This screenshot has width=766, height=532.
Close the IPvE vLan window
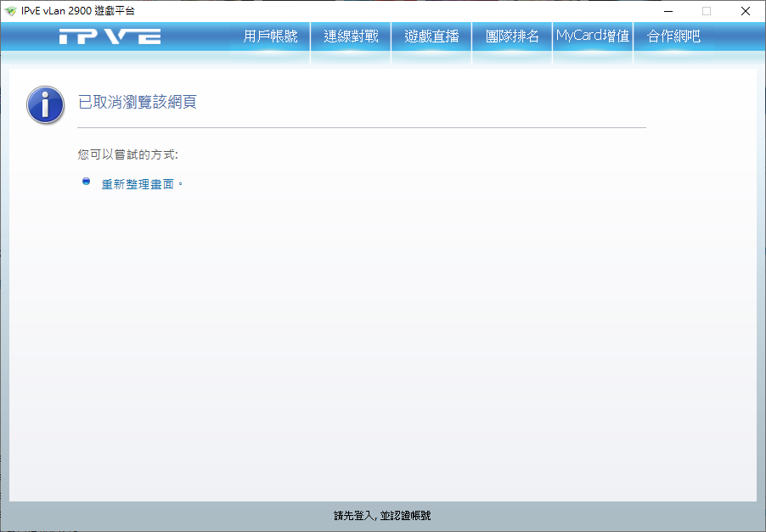tap(746, 11)
